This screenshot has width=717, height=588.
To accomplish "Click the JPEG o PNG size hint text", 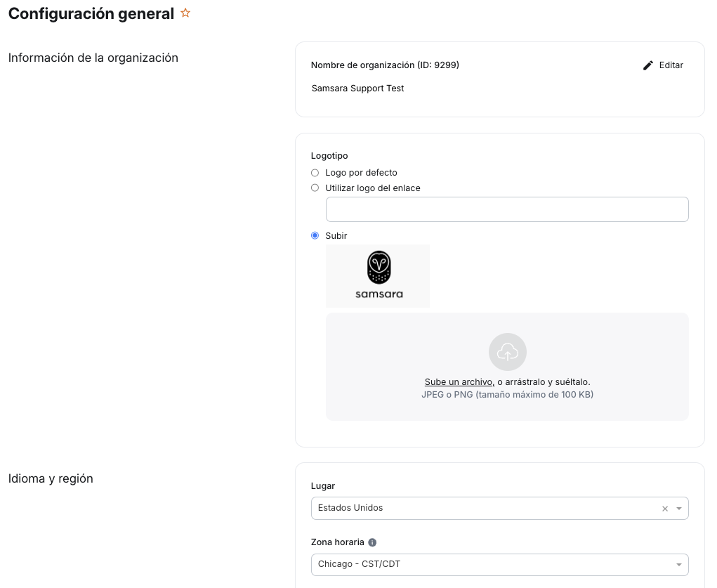I will click(507, 395).
